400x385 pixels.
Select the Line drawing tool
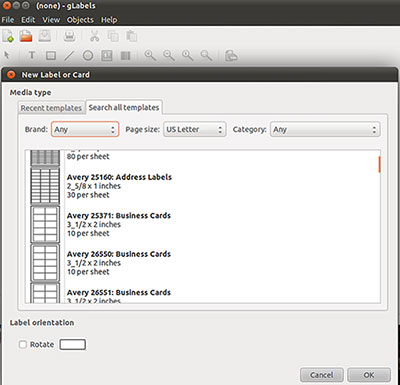69,55
